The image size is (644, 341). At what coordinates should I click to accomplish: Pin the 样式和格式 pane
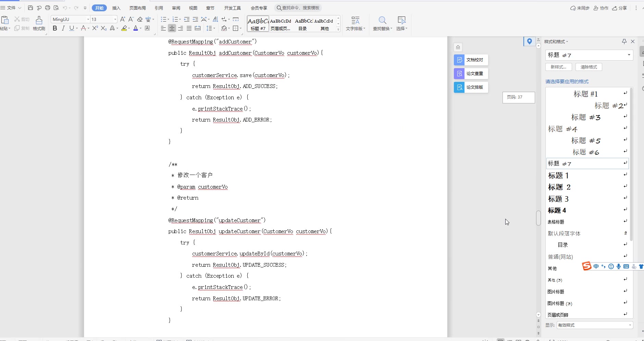(x=624, y=41)
